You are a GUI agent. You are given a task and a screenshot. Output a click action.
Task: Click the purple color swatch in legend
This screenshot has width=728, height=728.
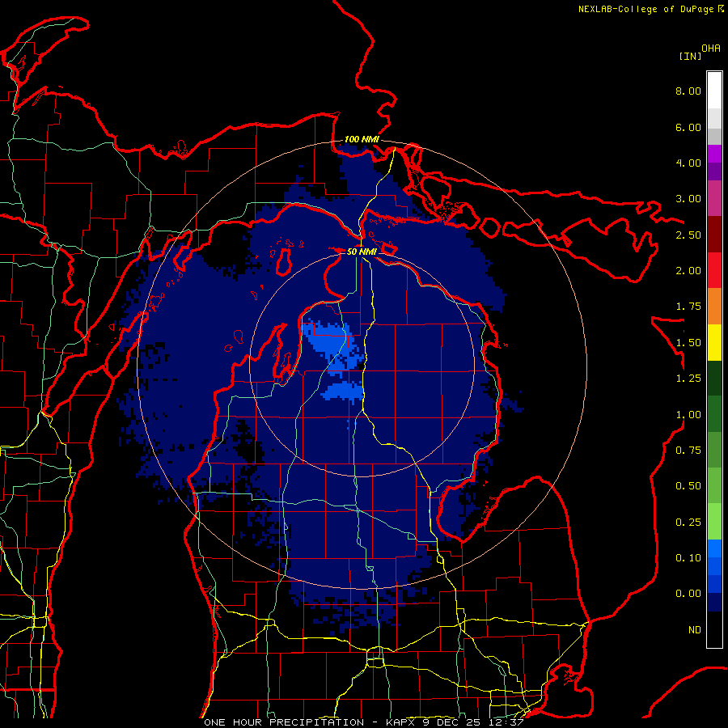714,163
